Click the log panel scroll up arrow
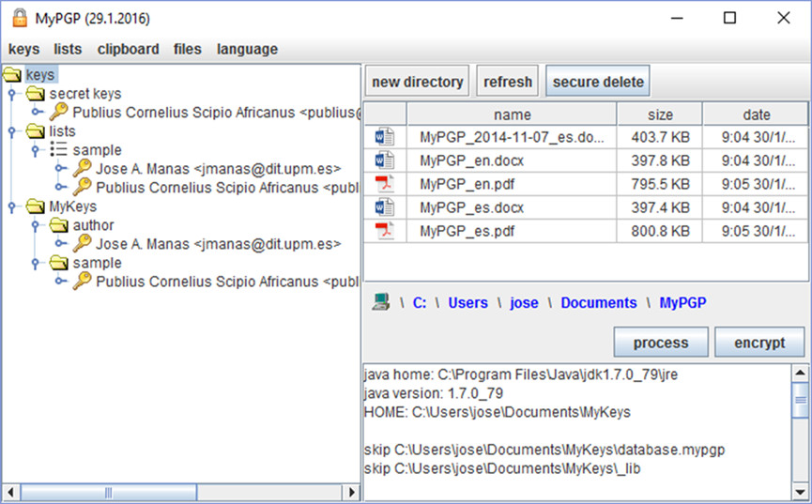The height and width of the screenshot is (504, 812). [x=800, y=373]
